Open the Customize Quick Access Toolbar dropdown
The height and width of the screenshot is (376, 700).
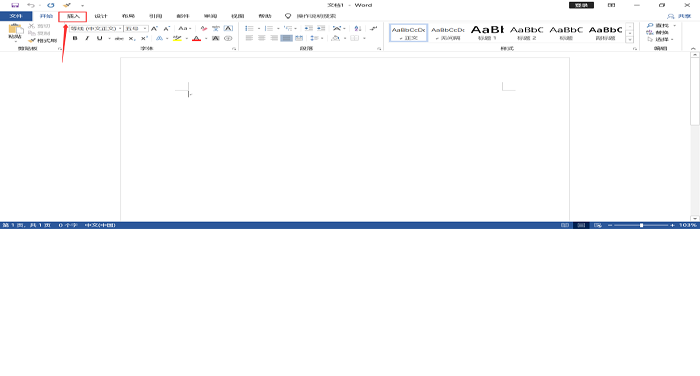pos(83,6)
